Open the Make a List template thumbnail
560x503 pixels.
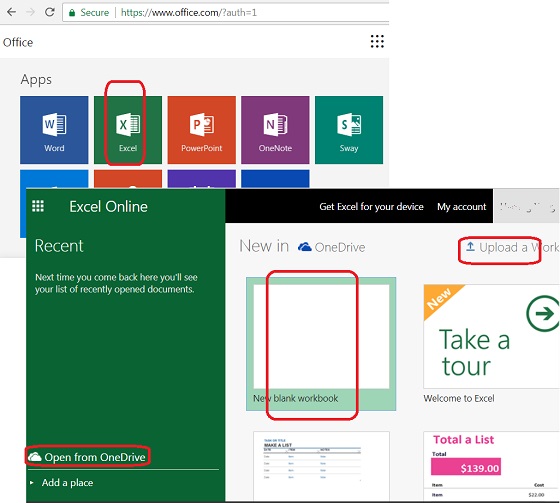point(321,466)
